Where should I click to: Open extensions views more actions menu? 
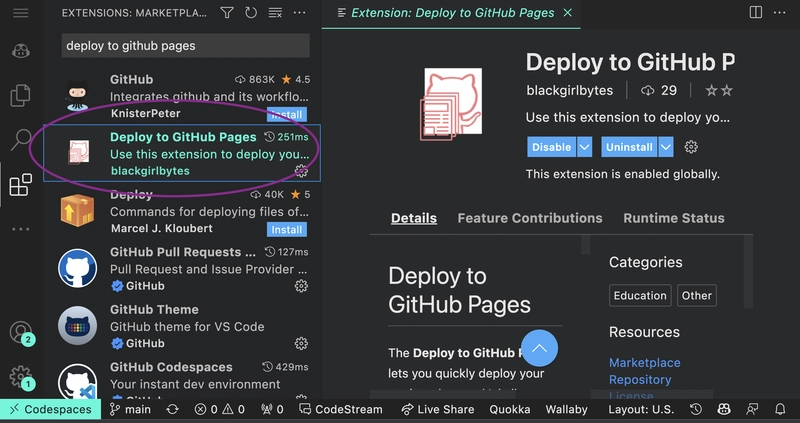click(299, 13)
